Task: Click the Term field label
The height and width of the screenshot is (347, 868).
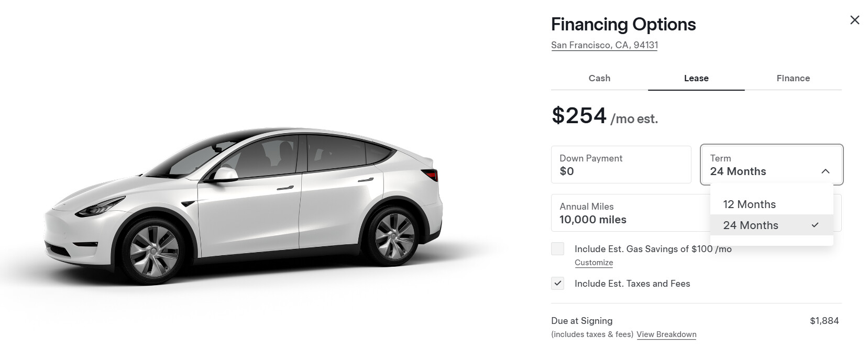Action: [x=720, y=158]
